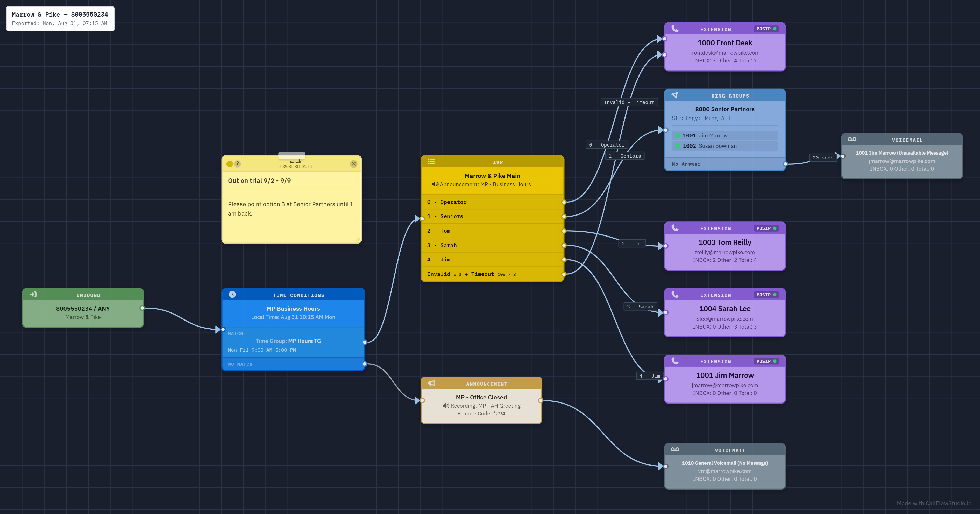Click the '4 - Jim' connection label
This screenshot has width=980, height=514.
(x=650, y=376)
